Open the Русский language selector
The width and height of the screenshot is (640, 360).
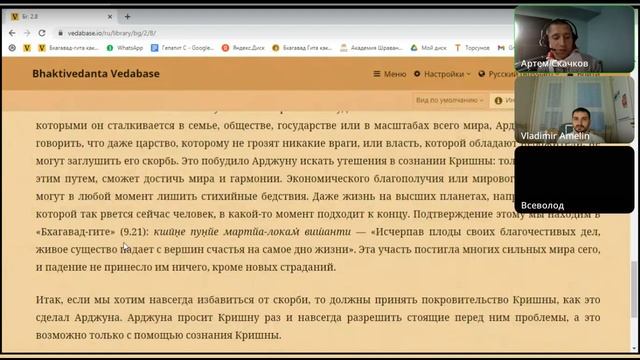pyautogui.click(x=497, y=74)
